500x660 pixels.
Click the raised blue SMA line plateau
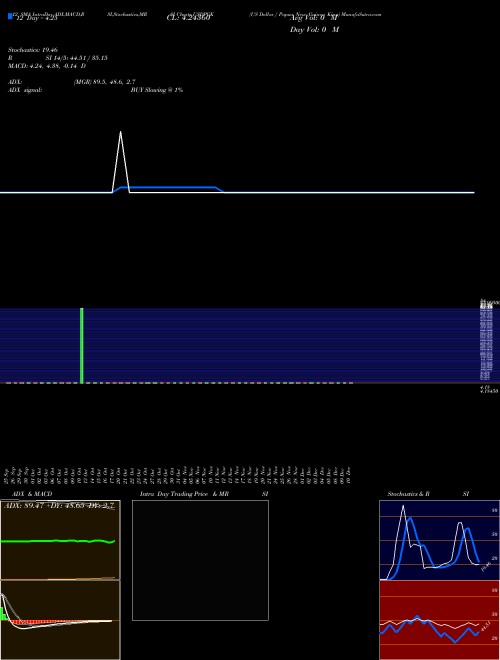click(168, 187)
